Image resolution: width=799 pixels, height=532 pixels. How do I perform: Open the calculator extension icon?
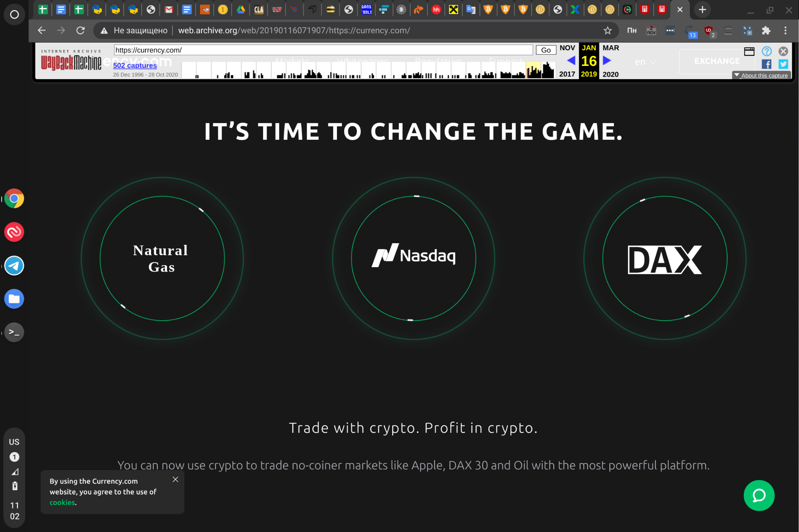[747, 30]
